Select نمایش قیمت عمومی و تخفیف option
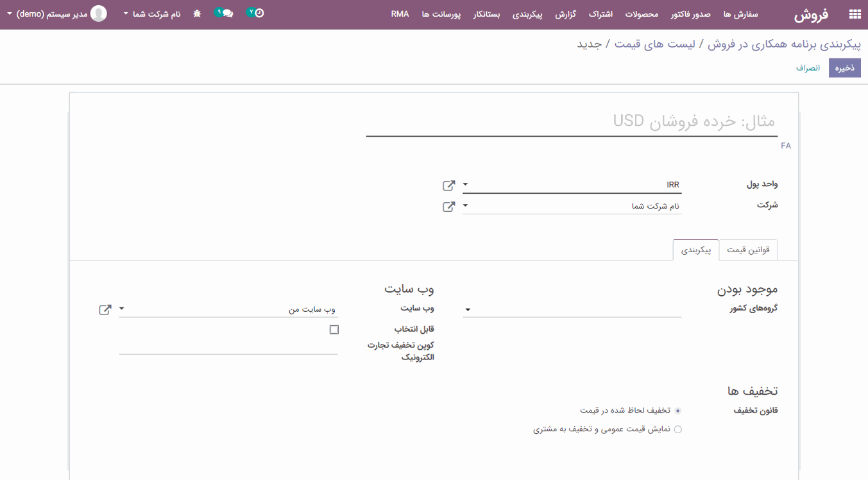 [x=678, y=430]
